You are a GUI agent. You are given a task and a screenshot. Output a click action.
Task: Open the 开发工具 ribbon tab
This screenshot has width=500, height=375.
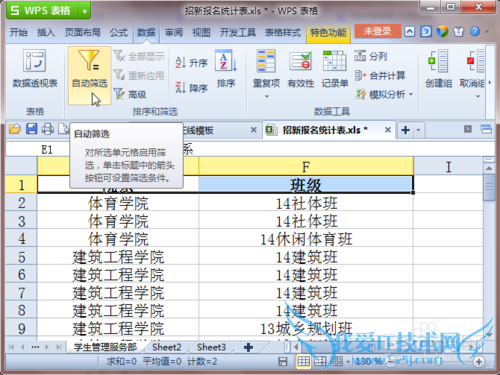[238, 32]
